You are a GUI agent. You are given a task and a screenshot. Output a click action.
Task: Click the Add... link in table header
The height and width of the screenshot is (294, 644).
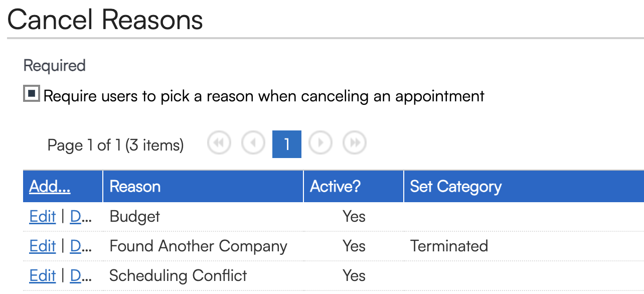tap(50, 187)
